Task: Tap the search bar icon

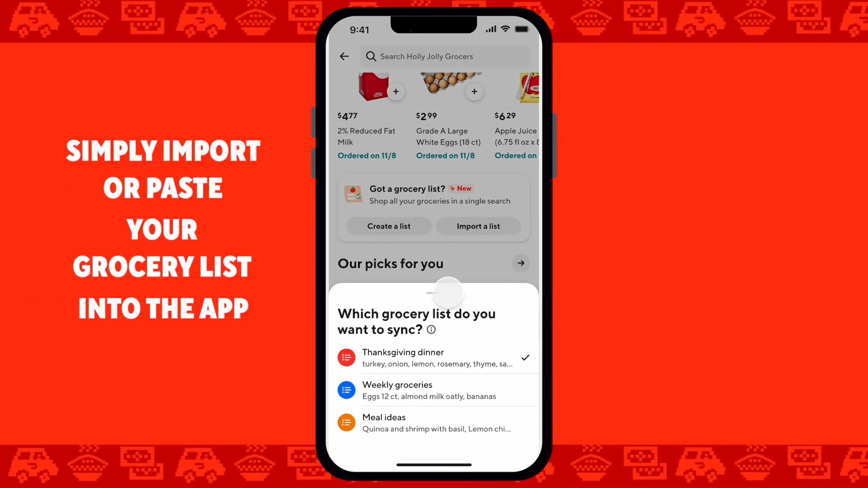Action: click(371, 56)
